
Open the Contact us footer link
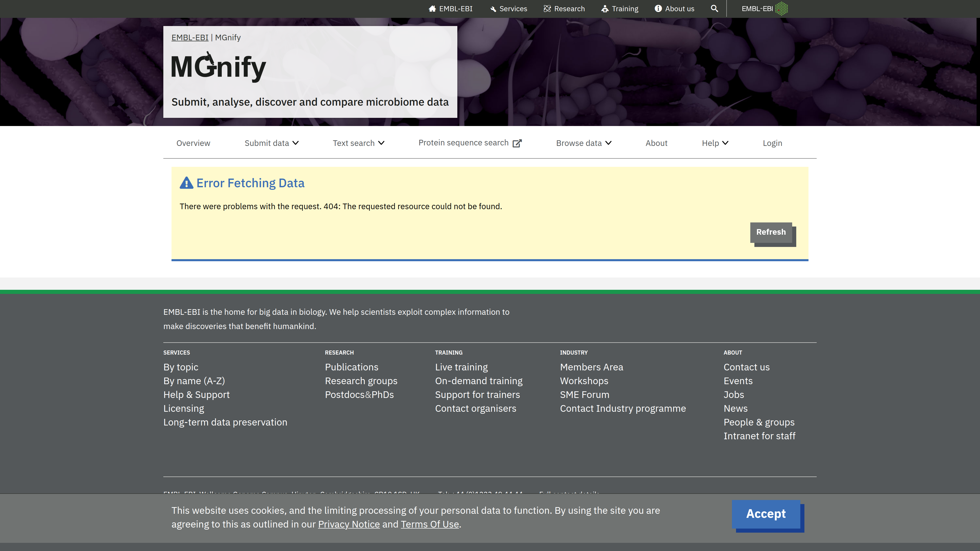click(746, 367)
